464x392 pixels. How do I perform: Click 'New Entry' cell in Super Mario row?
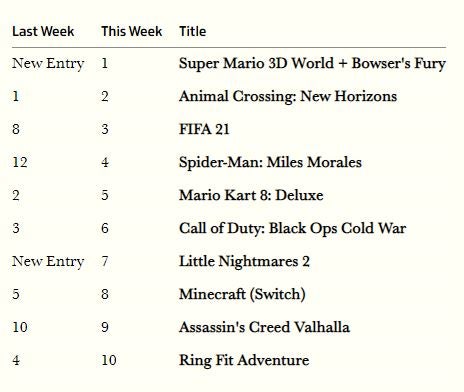coord(48,63)
